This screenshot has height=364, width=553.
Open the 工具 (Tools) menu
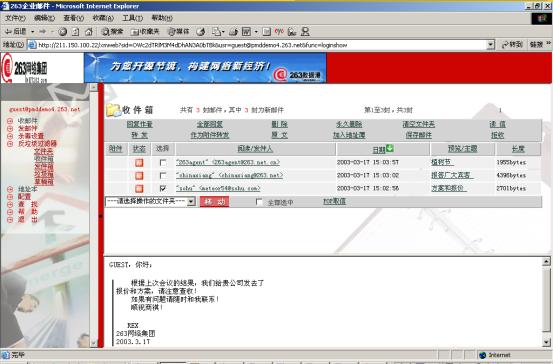[133, 18]
